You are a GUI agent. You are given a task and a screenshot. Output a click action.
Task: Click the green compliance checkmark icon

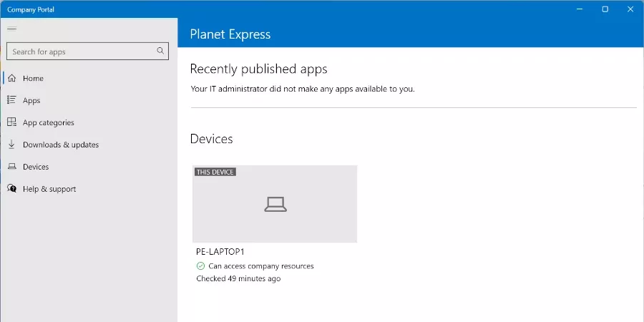(x=201, y=266)
